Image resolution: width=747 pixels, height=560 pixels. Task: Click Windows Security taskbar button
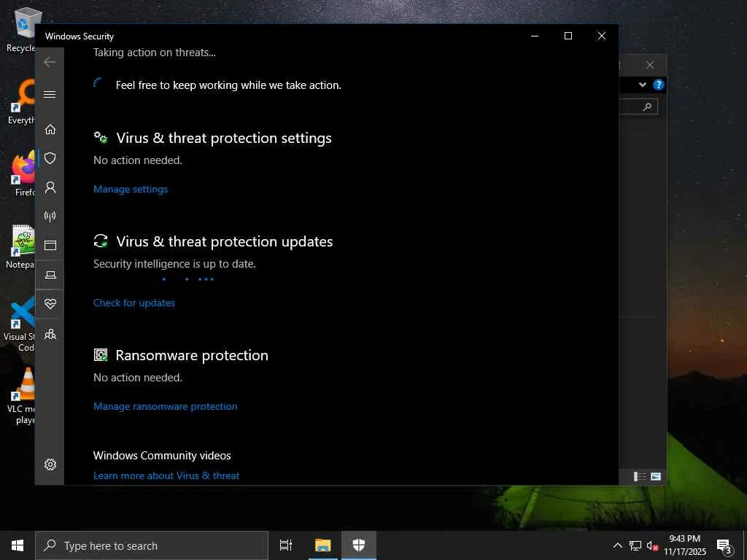[359, 545]
